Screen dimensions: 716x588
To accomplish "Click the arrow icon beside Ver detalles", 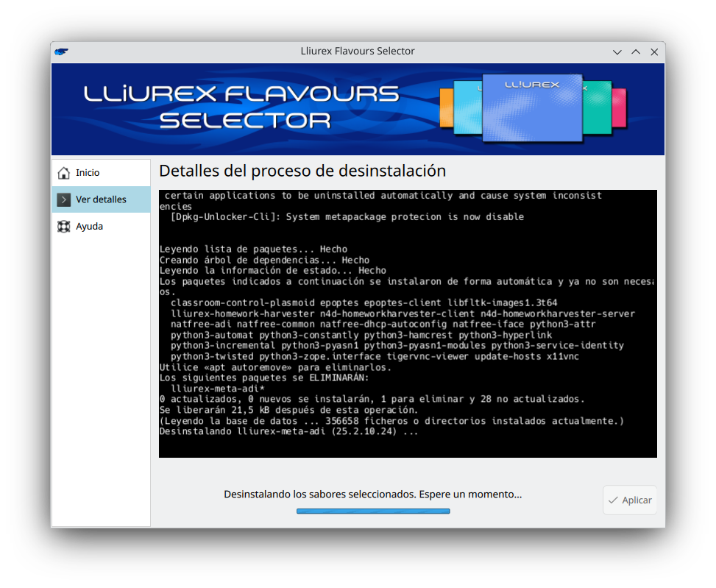I will (64, 199).
